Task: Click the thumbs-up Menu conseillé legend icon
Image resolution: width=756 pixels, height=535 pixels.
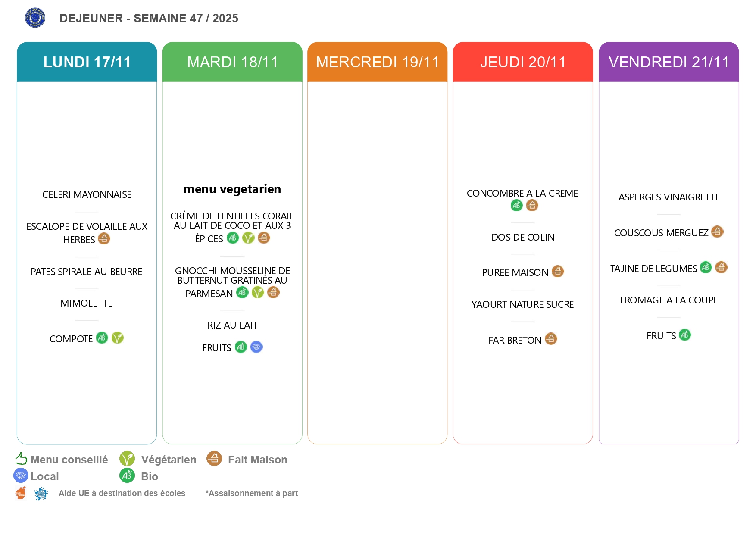Action: click(x=21, y=458)
